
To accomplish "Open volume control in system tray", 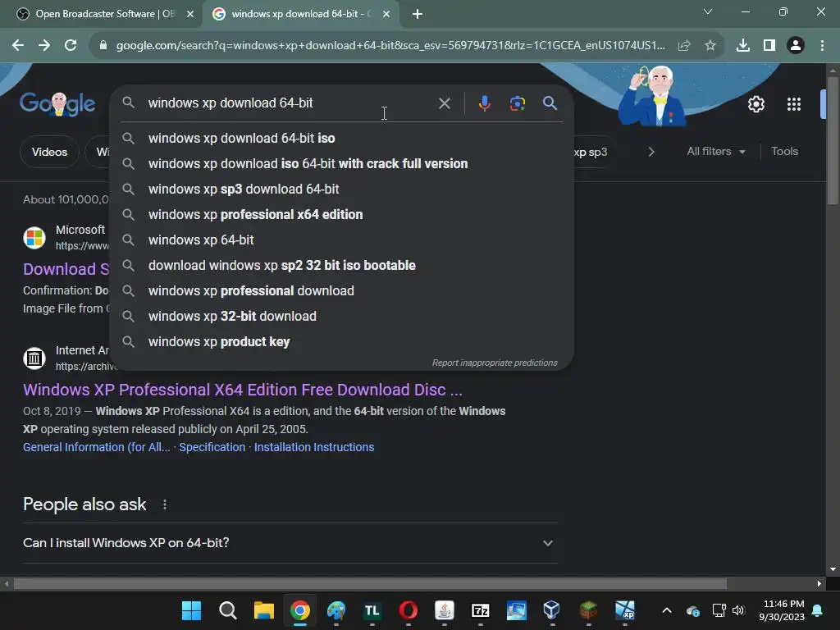I will (738, 610).
